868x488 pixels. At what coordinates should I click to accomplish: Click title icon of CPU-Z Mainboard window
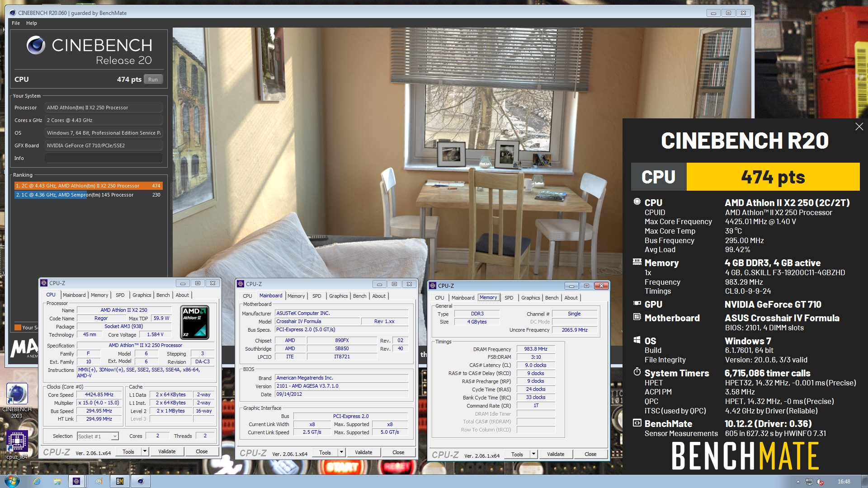coord(241,284)
